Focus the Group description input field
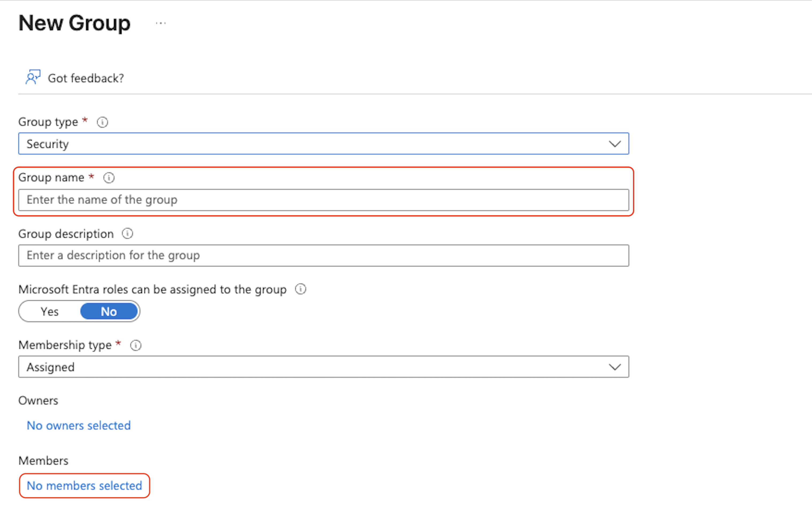 tap(323, 255)
